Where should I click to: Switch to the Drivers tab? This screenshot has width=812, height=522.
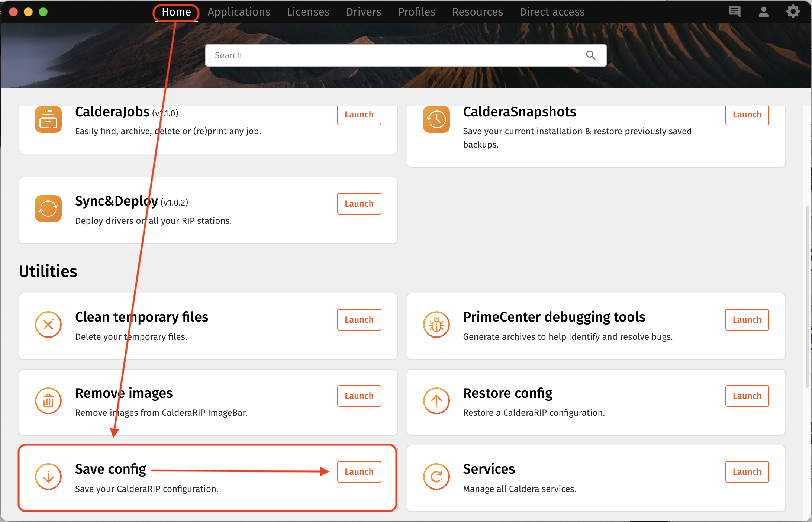[x=364, y=12]
